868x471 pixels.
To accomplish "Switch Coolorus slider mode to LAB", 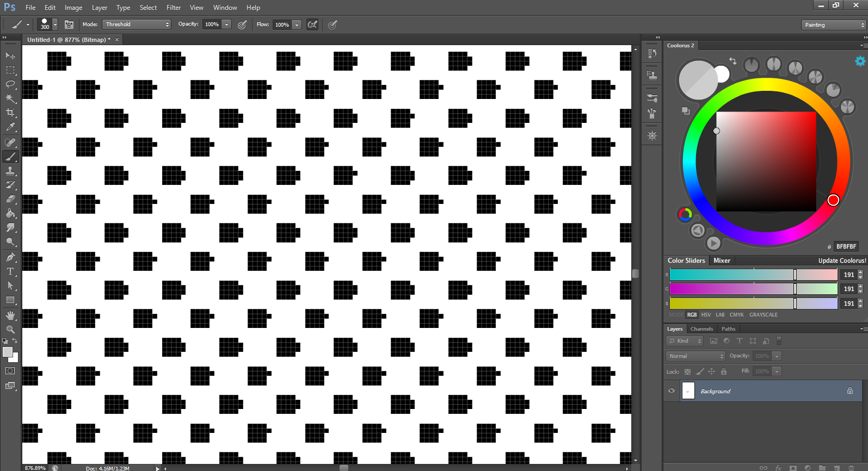I will pyautogui.click(x=720, y=315).
